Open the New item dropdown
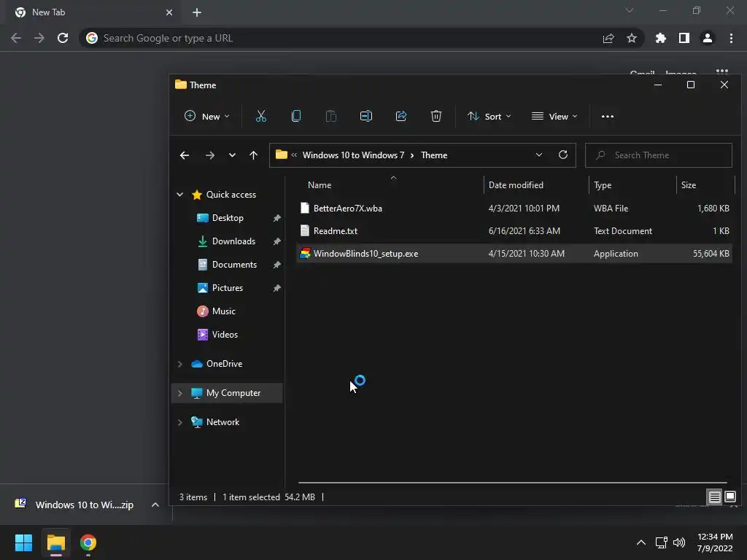747x560 pixels. pos(206,116)
